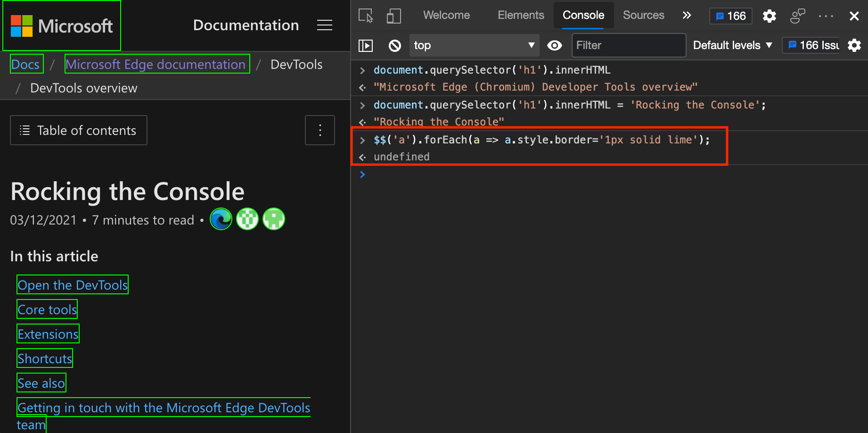Click the Rocking the Console heading
868x433 pixels.
click(x=127, y=192)
